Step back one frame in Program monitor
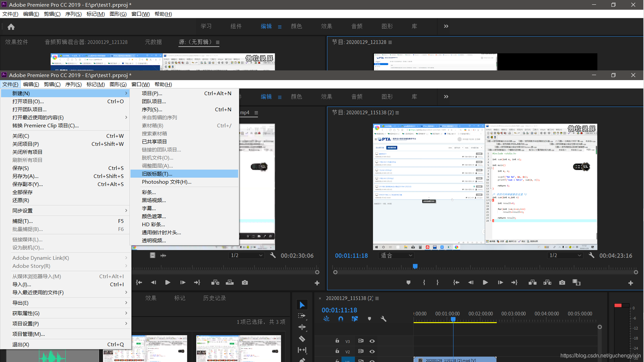Viewport: 644px width, 362px height. click(x=471, y=283)
